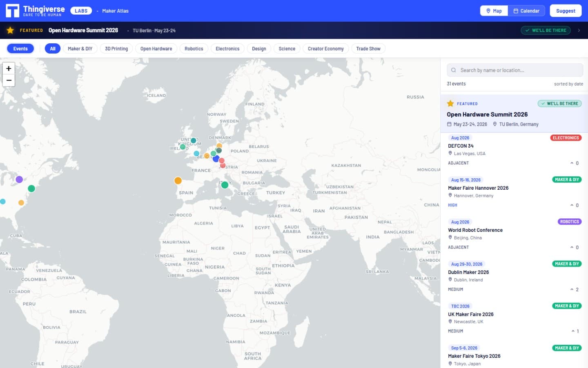Click the calendar icon beside May 23-24, 2026
The width and height of the screenshot is (588, 368).
pyautogui.click(x=449, y=124)
